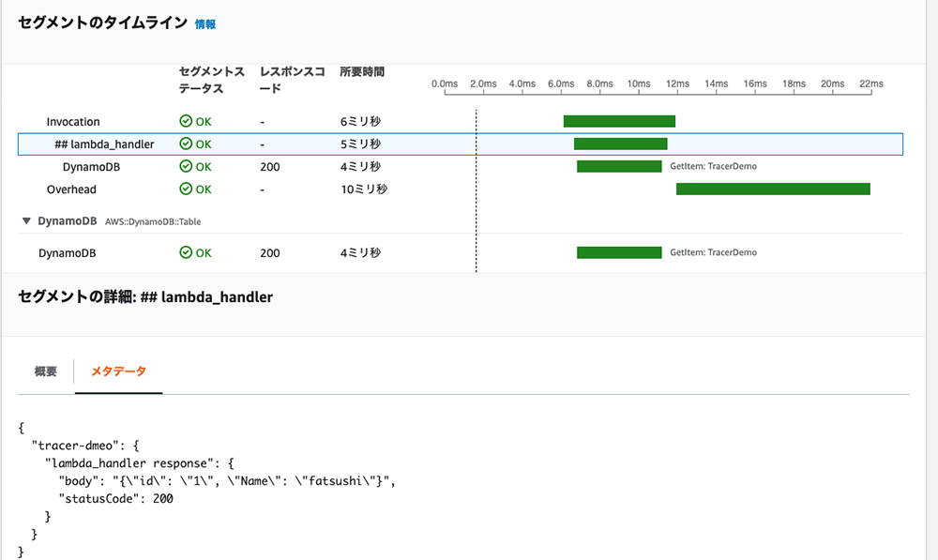Click the 所要時間 column header

point(362,72)
